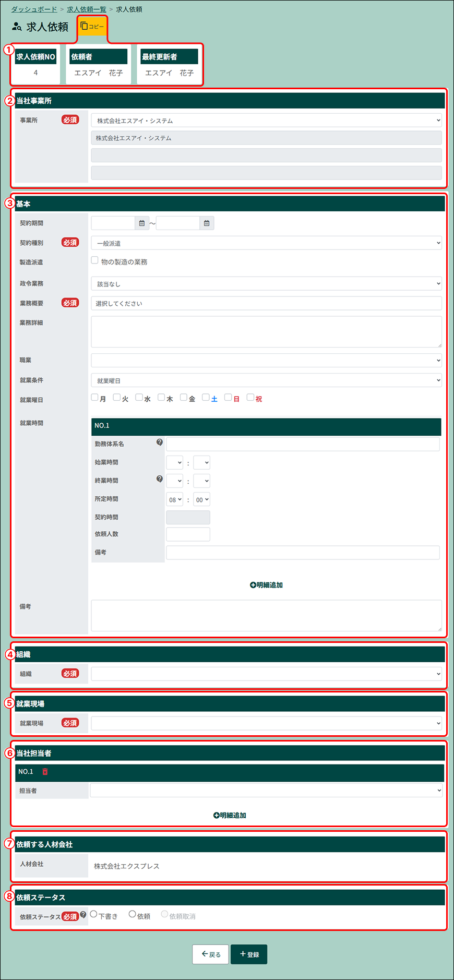Open the 所定時間 hour dropdown showing 08
This screenshot has width=454, height=980.
pos(174,499)
